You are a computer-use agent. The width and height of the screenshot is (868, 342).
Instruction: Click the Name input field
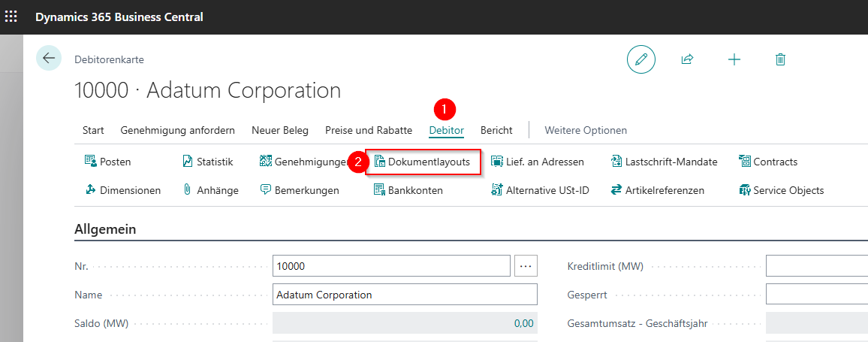pos(405,295)
